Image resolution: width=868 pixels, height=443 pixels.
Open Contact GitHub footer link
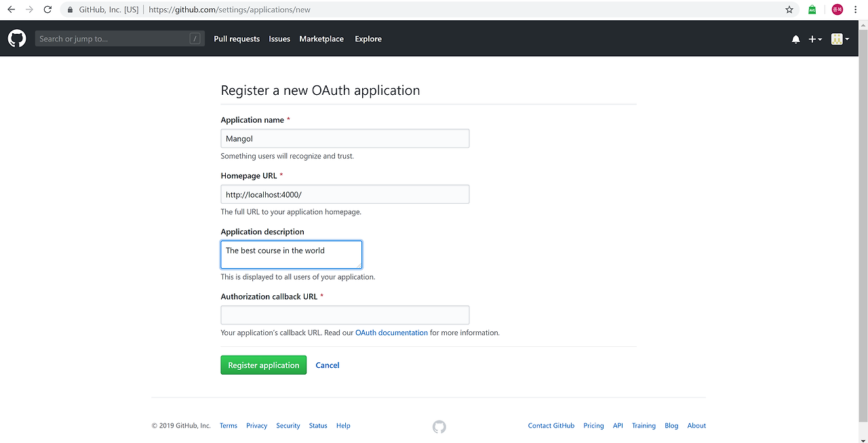click(x=551, y=425)
